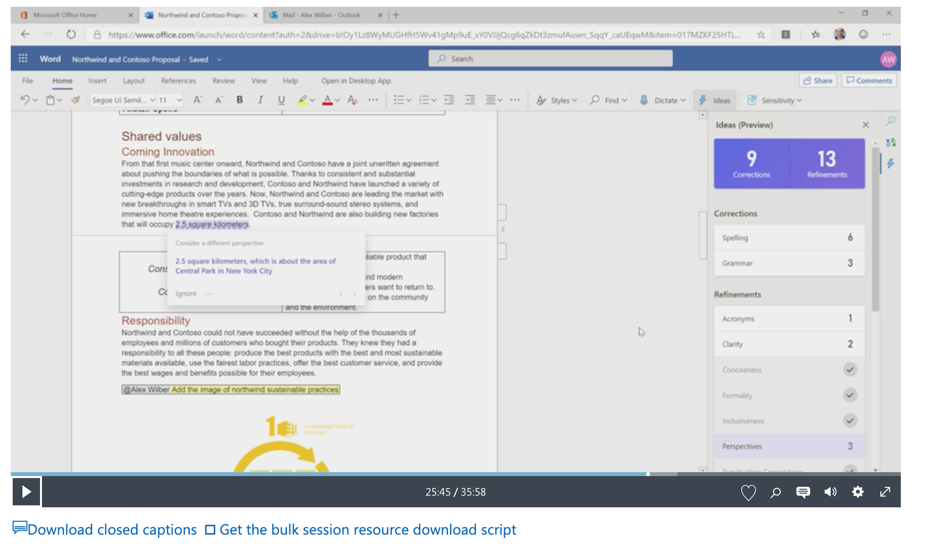Seek using the video progress bar
Screen dimensions: 935x560
coord(455,474)
